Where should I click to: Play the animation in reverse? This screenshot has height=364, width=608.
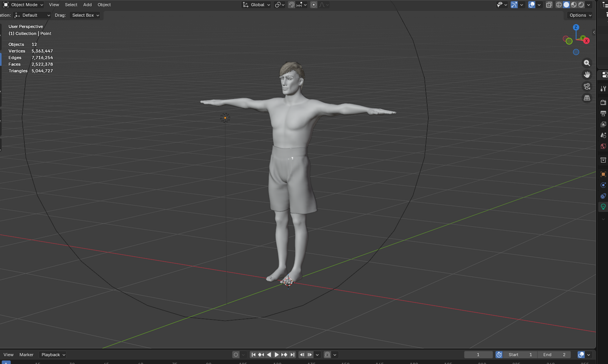(x=269, y=355)
